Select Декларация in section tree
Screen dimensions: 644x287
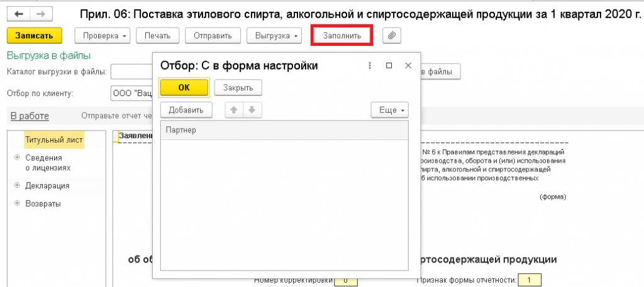tap(47, 186)
